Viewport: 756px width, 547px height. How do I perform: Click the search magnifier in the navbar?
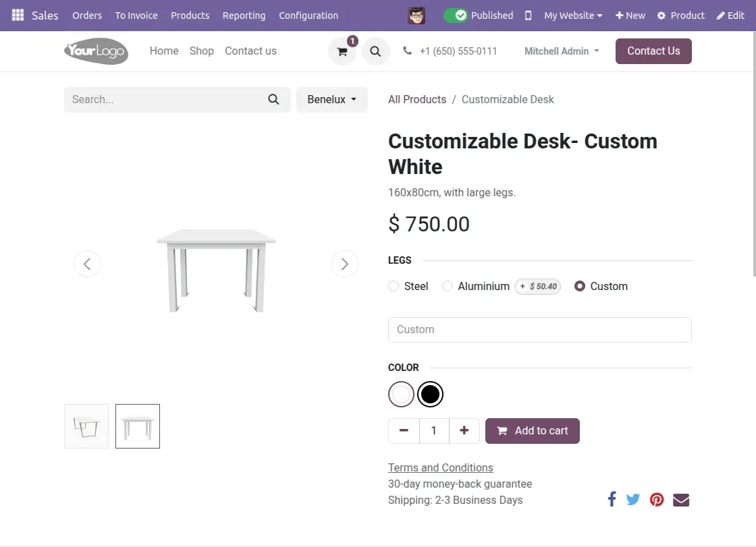click(376, 51)
